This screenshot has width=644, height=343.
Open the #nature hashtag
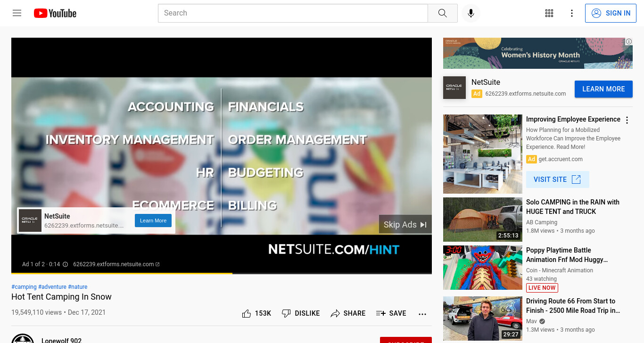[78, 287]
